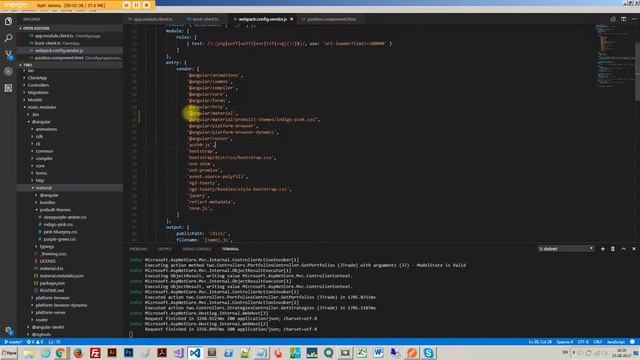Expand the platform-browser-dynamic folder
Screen dimensions: 640x360
tap(61, 305)
